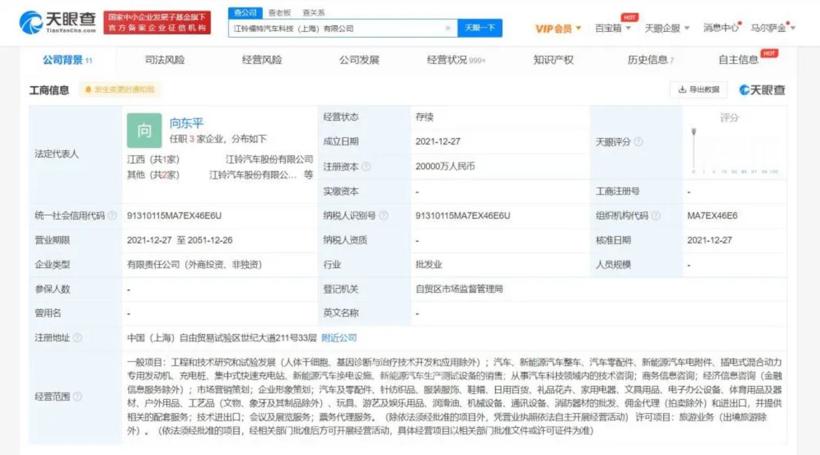Click help icon next to 注册地址
The height and width of the screenshot is (455, 820).
tap(78, 338)
